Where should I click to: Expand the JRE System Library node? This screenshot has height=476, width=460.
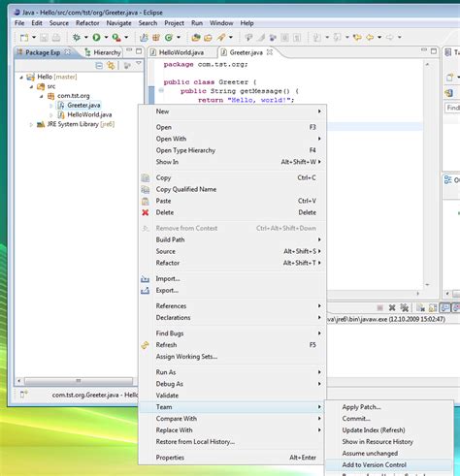[x=31, y=124]
